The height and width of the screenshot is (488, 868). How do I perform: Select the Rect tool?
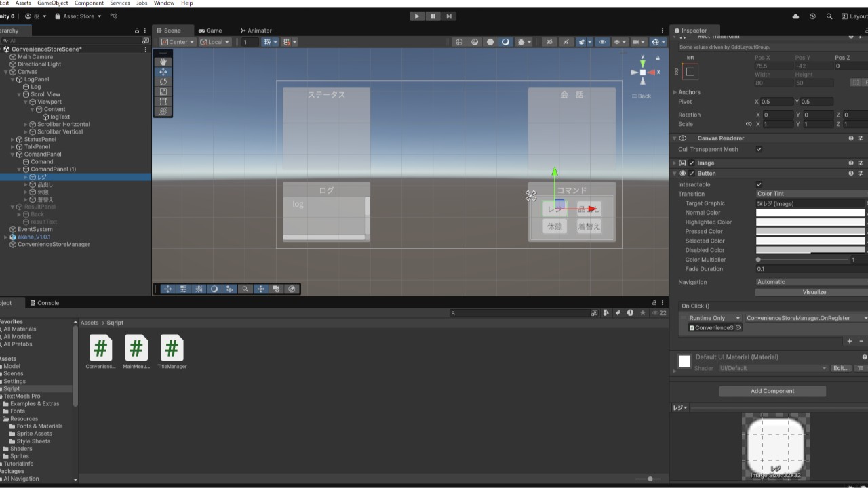click(x=163, y=102)
